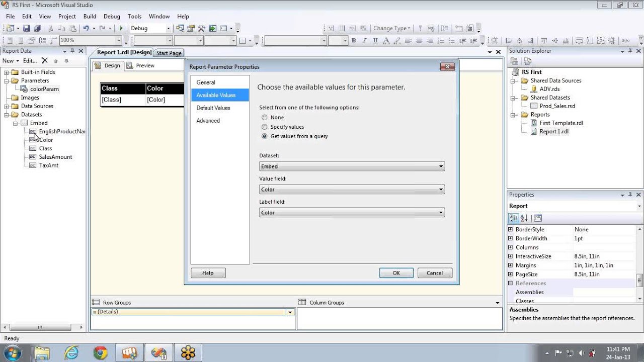This screenshot has height=362, width=644.
Task: Click the Save All toolbar icon
Action: coord(36,29)
